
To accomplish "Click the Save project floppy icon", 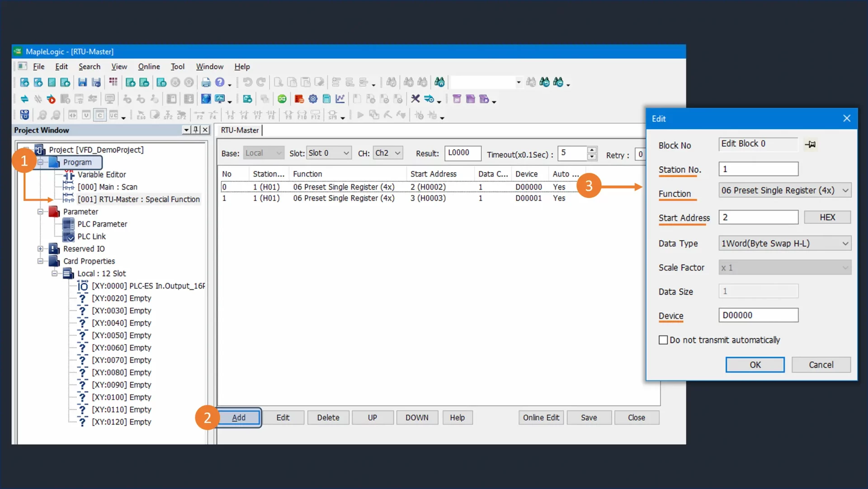I will pos(82,82).
